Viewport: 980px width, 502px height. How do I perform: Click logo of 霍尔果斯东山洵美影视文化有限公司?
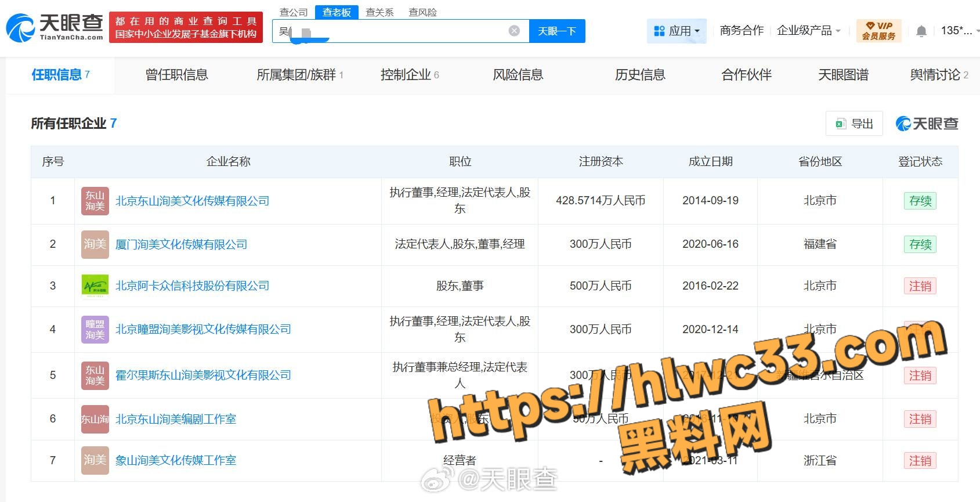(x=95, y=375)
